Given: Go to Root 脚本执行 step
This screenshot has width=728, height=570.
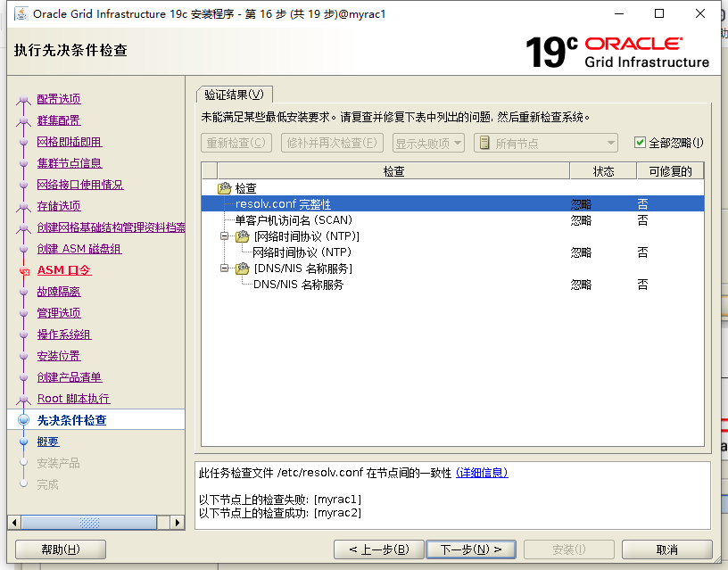Looking at the screenshot, I should (x=74, y=398).
